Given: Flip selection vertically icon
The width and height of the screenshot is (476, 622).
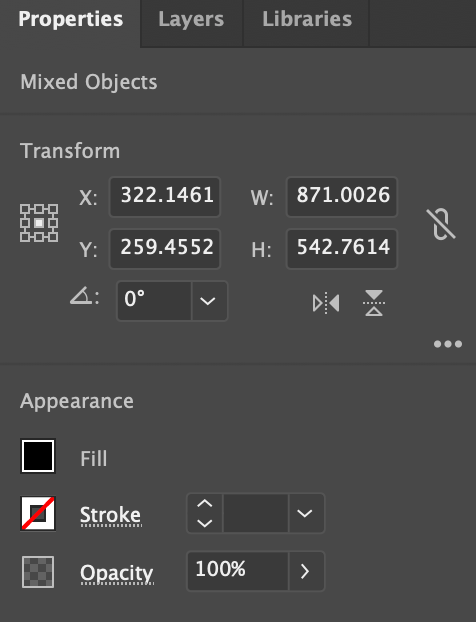Looking at the screenshot, I should pos(374,303).
